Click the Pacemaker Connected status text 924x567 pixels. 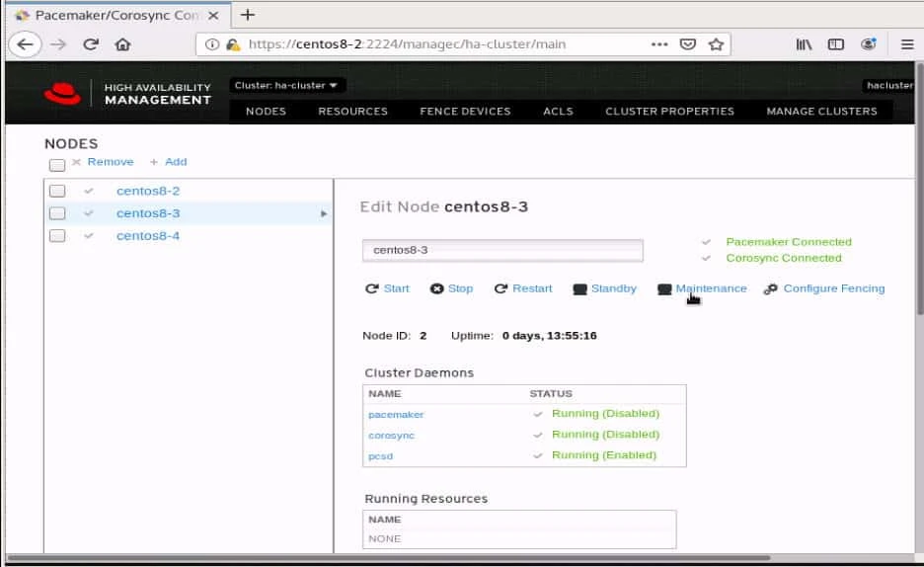pyautogui.click(x=789, y=242)
